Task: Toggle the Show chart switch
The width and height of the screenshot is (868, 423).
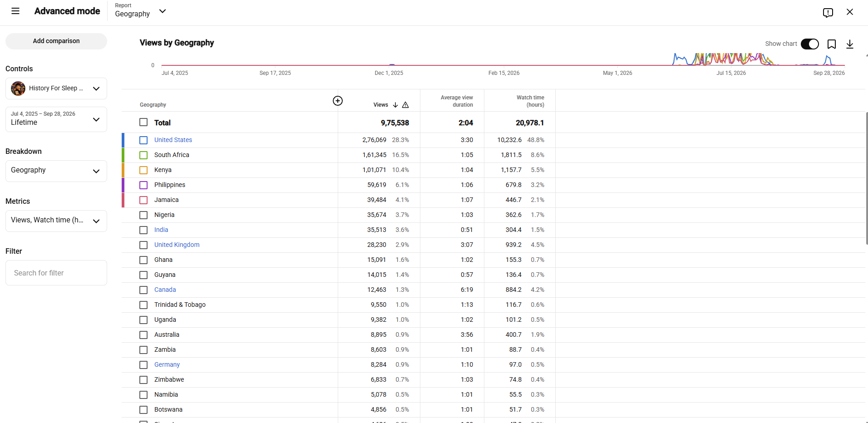Action: click(810, 44)
